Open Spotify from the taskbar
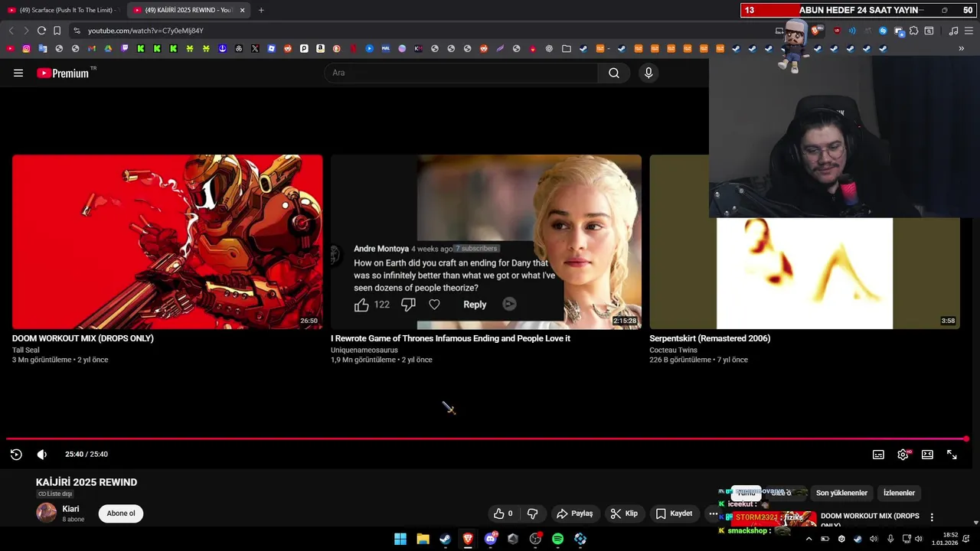Image resolution: width=980 pixels, height=551 pixels. click(557, 539)
